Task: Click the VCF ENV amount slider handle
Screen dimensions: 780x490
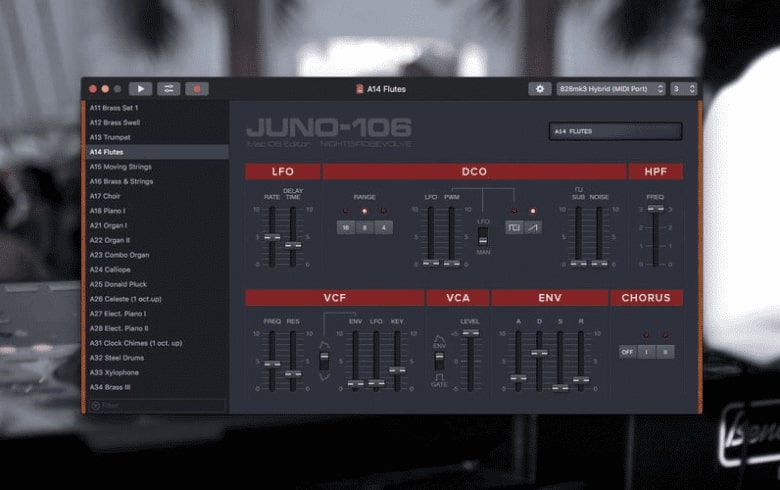Action: pyautogui.click(x=355, y=384)
